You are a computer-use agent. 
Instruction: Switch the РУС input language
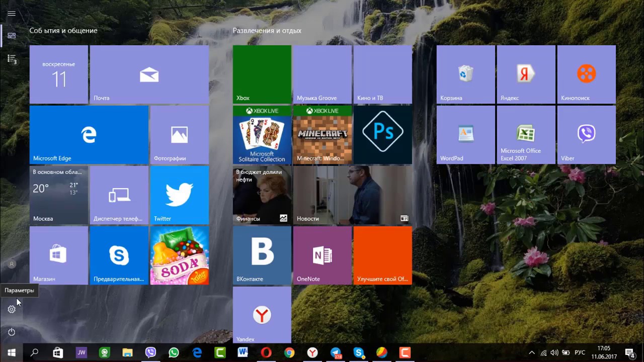580,353
